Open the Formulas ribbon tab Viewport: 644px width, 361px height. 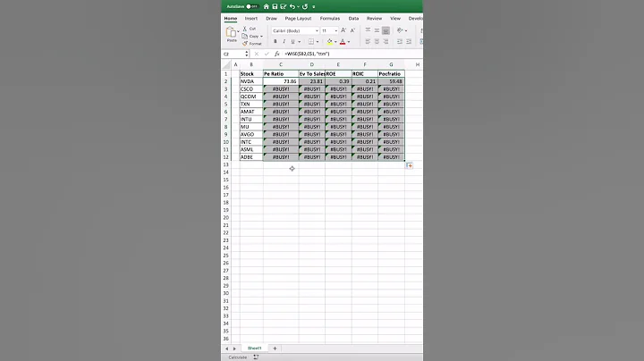coord(330,19)
